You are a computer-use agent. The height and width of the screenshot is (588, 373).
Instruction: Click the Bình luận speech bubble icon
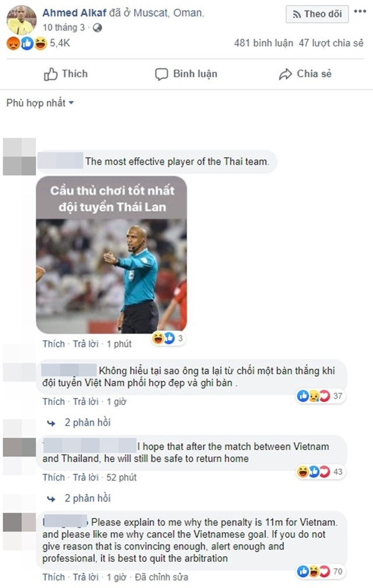[x=161, y=75]
